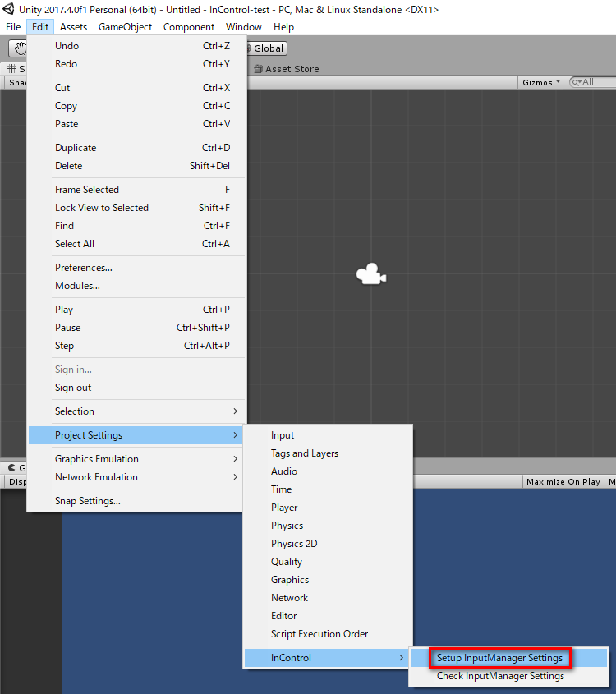Open the Assets menu

(x=73, y=27)
